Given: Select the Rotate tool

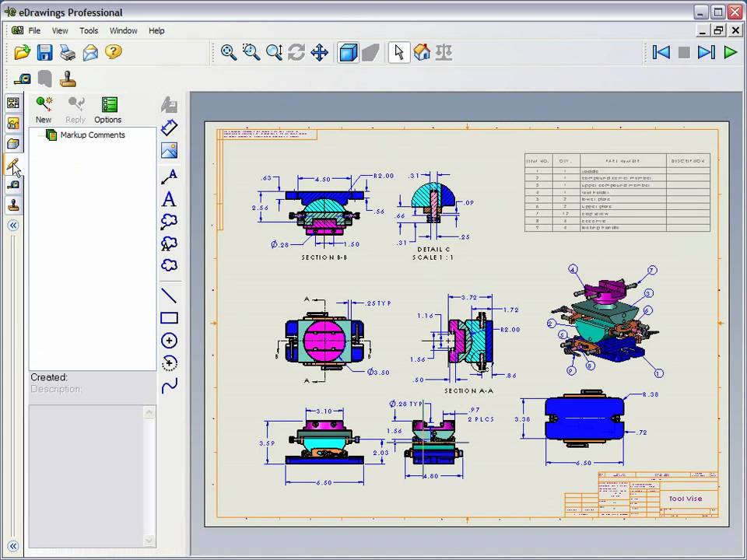Looking at the screenshot, I should pos(296,52).
